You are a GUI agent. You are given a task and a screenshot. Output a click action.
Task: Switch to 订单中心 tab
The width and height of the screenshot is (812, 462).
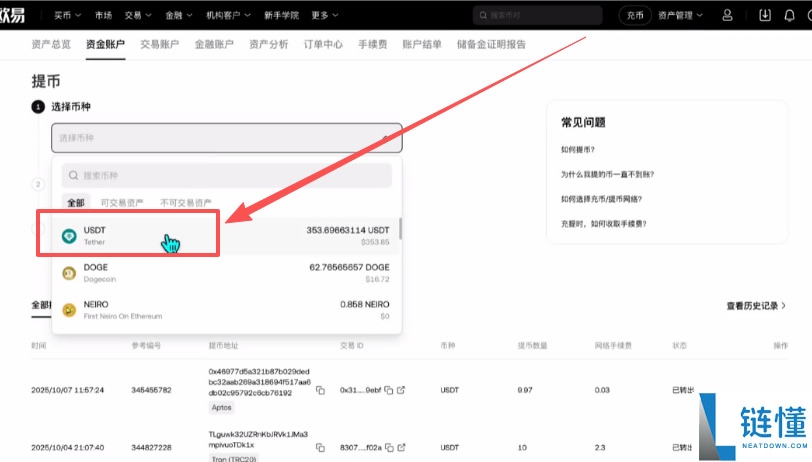point(323,45)
